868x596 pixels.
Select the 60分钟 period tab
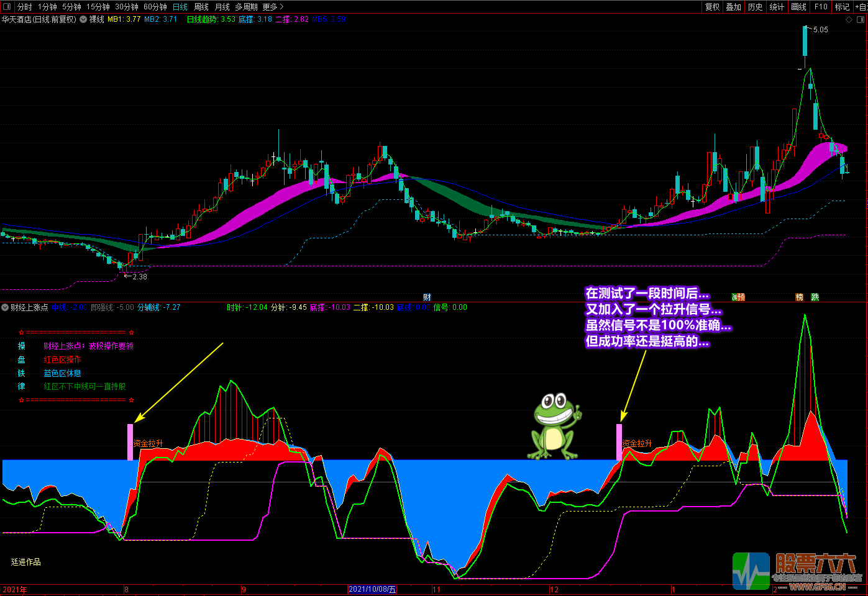[155, 7]
